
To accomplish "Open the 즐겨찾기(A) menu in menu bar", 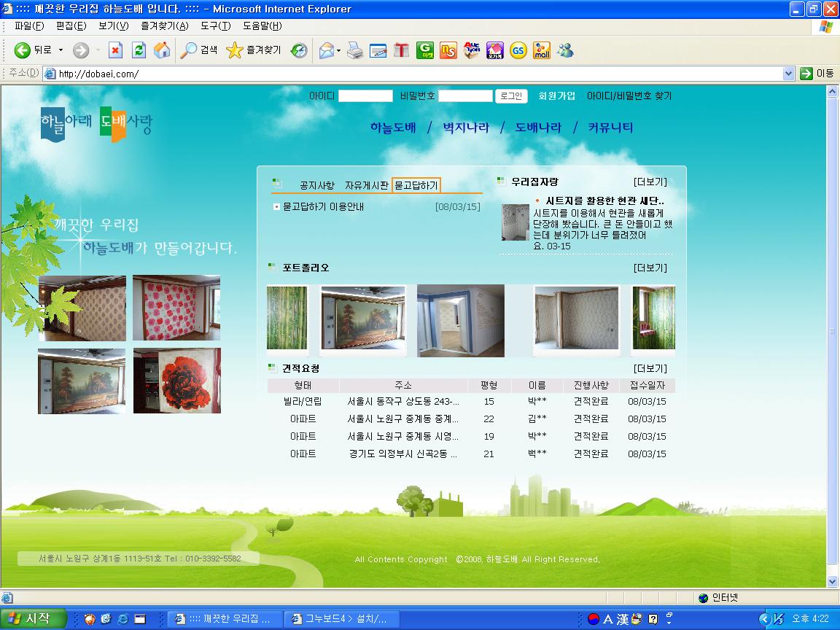I will (x=165, y=26).
